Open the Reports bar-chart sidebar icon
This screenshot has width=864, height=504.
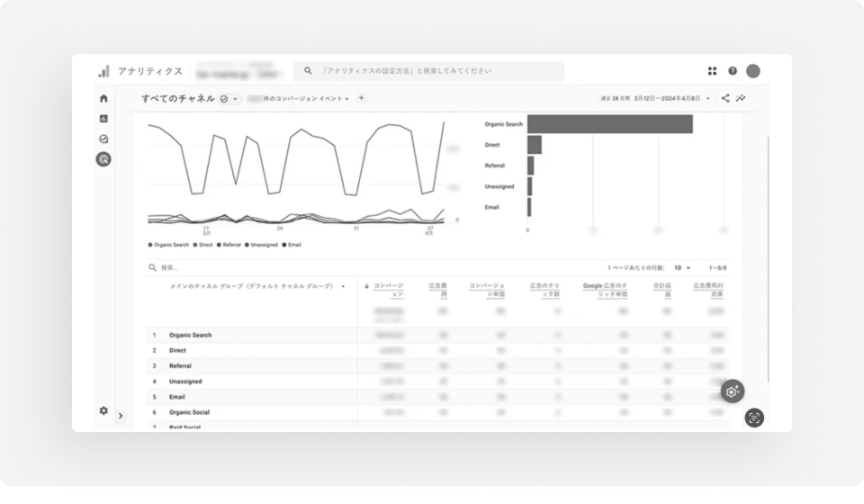(103, 119)
